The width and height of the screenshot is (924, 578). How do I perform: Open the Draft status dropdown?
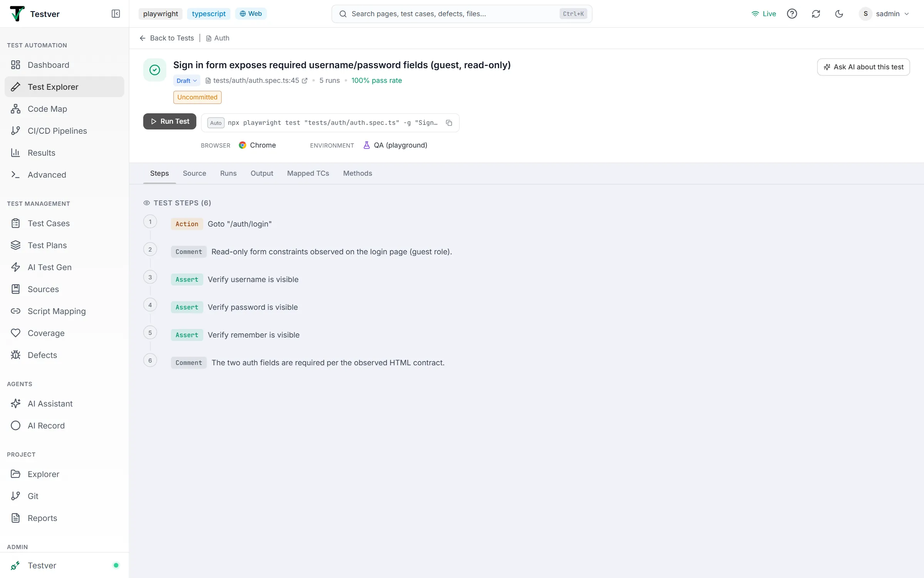coord(187,81)
